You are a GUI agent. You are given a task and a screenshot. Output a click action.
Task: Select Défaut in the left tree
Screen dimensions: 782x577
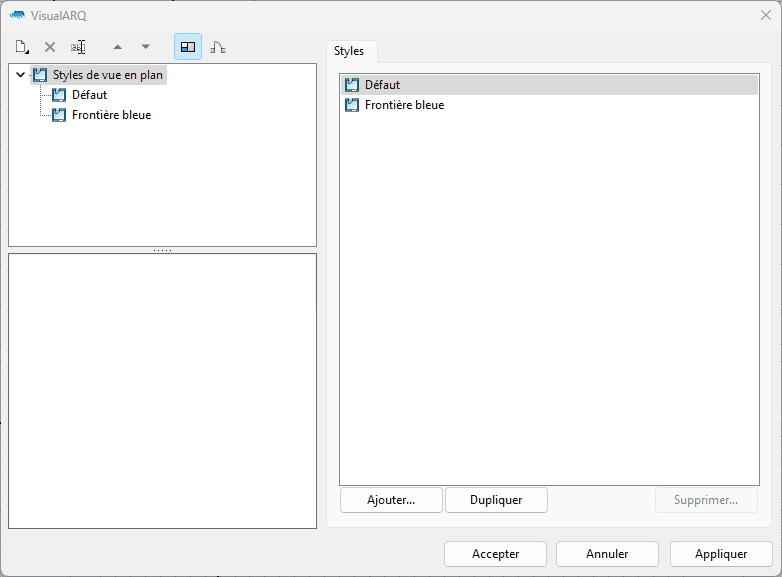89,95
